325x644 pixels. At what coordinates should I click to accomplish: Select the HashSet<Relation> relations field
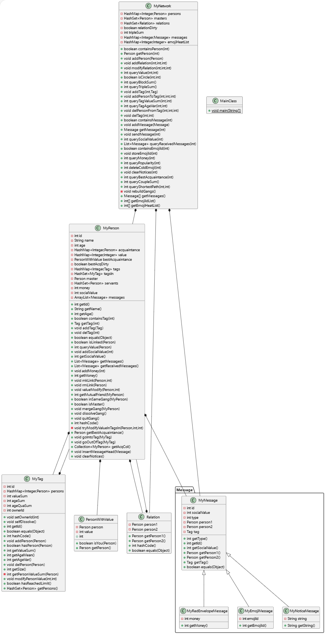coord(147,23)
